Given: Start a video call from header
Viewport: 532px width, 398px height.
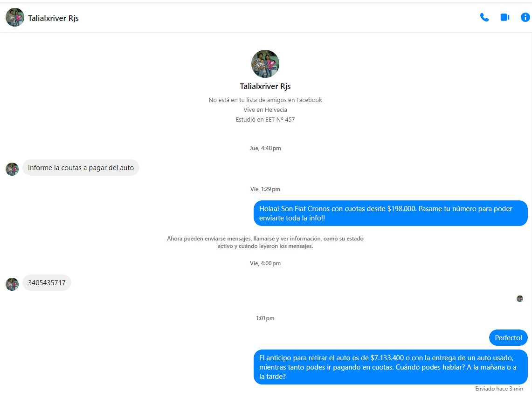Looking at the screenshot, I should pyautogui.click(x=504, y=18).
